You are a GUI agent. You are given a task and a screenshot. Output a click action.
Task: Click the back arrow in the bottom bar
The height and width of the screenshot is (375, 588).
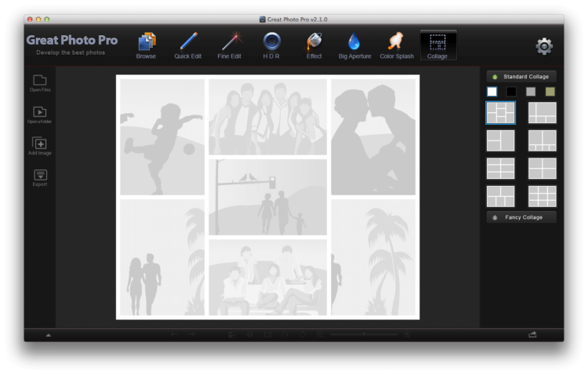[x=174, y=334]
